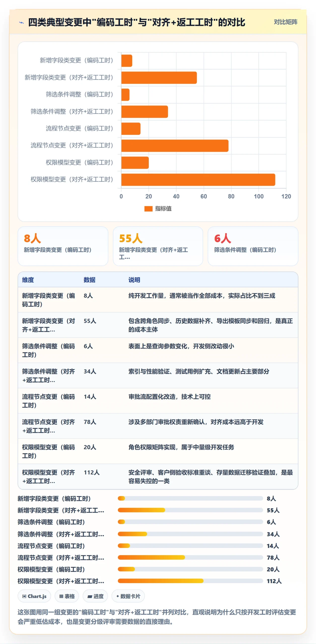This screenshot has width=316, height=644.
Task: Click the 维度 column header
Action: [x=28, y=280]
